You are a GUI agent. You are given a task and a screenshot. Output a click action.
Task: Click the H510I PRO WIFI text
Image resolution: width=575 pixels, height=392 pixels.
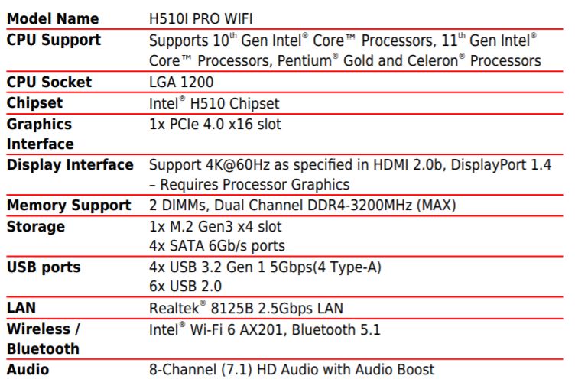tap(201, 18)
